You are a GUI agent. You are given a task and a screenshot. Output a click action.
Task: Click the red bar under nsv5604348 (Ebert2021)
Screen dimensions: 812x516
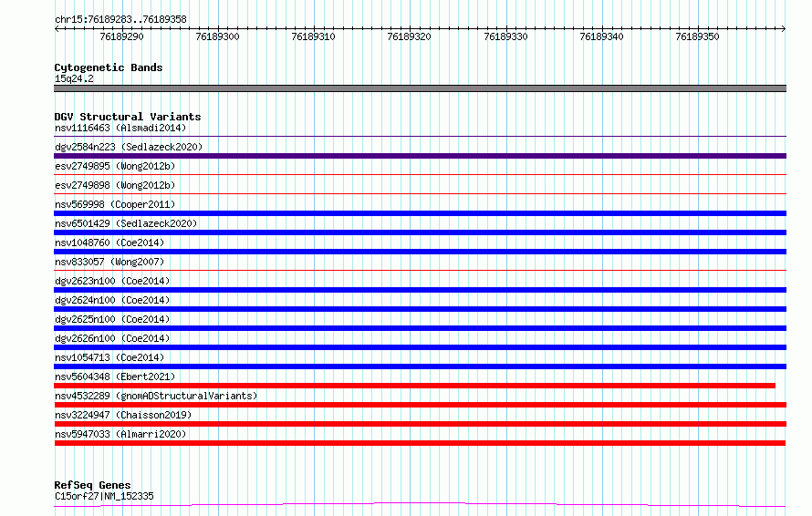click(x=414, y=386)
